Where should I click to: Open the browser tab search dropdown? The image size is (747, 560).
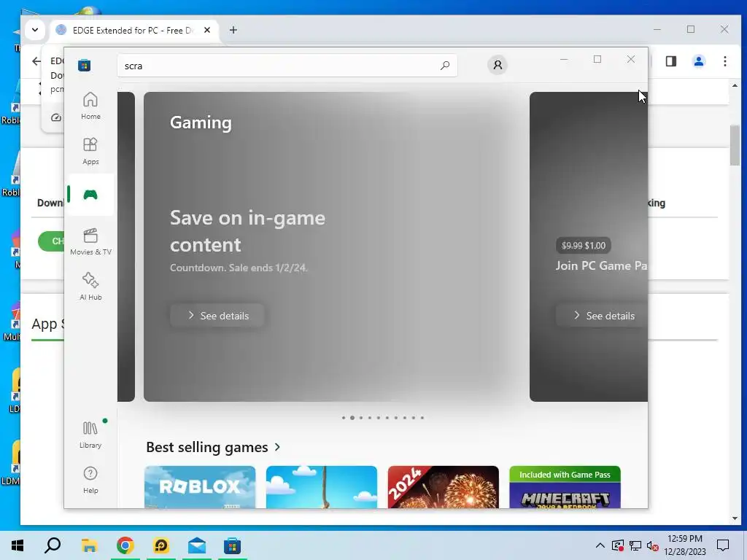point(35,29)
